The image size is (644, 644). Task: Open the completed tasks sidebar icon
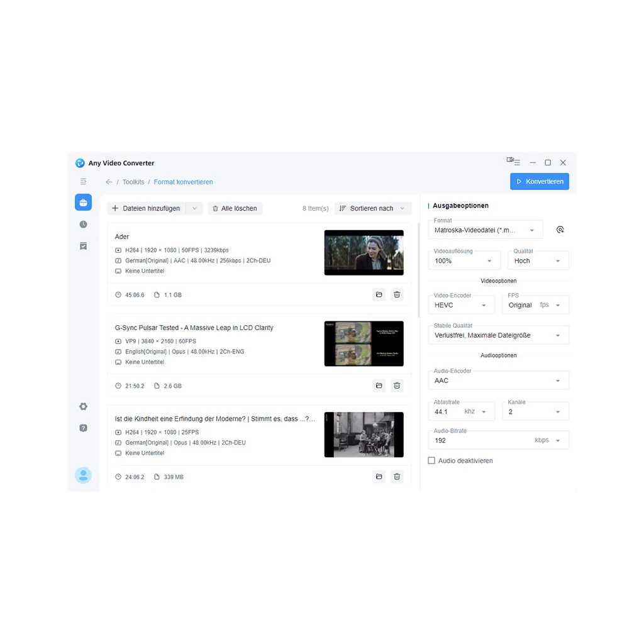point(83,246)
